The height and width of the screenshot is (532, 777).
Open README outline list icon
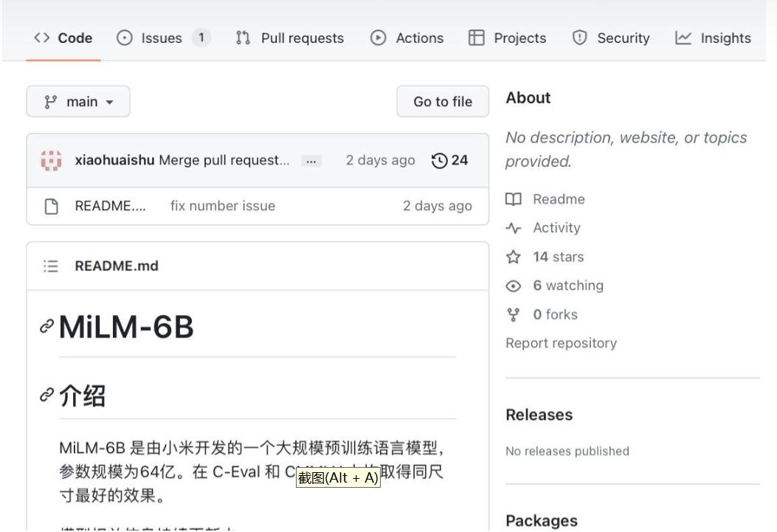(51, 266)
